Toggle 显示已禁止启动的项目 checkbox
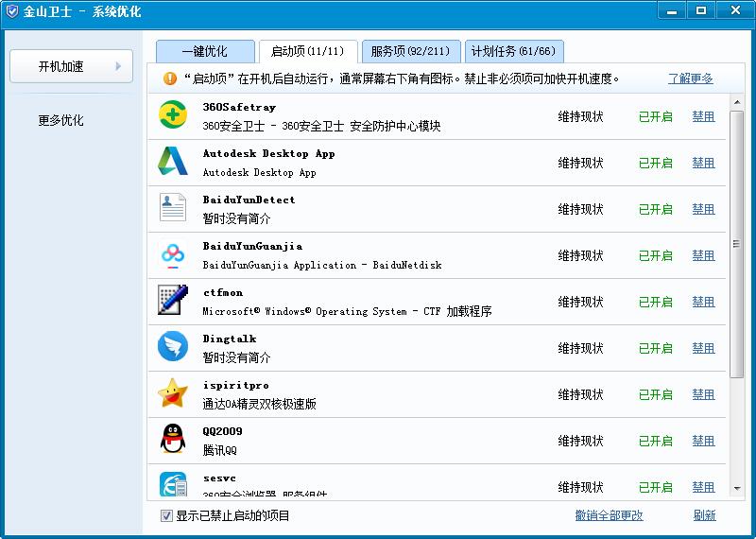The width and height of the screenshot is (756, 539). [166, 516]
